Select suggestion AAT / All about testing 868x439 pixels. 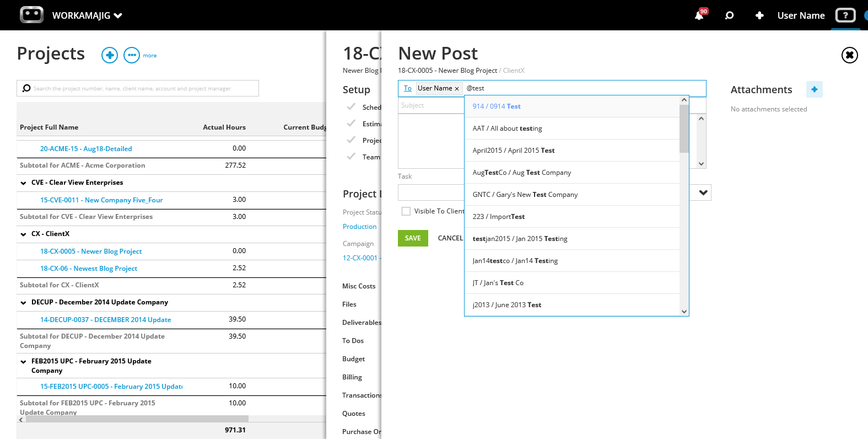tap(572, 129)
